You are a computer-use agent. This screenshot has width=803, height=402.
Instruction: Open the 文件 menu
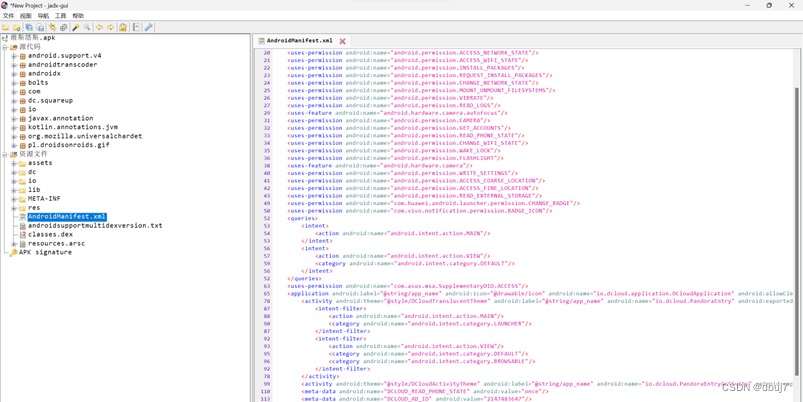8,16
